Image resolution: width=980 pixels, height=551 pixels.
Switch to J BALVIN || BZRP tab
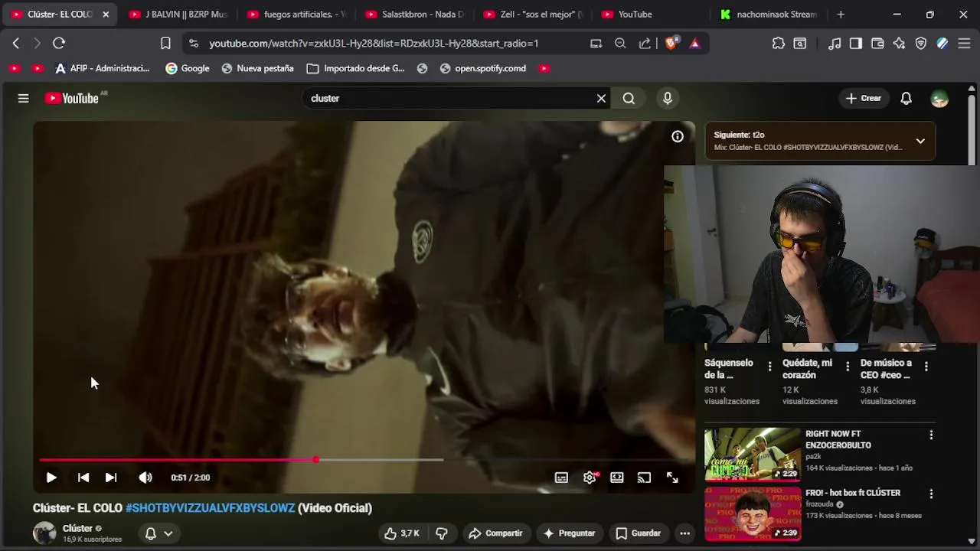[x=179, y=15]
